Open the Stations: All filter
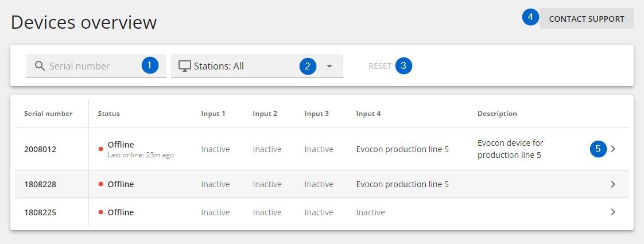The width and height of the screenshot is (644, 244). click(257, 65)
